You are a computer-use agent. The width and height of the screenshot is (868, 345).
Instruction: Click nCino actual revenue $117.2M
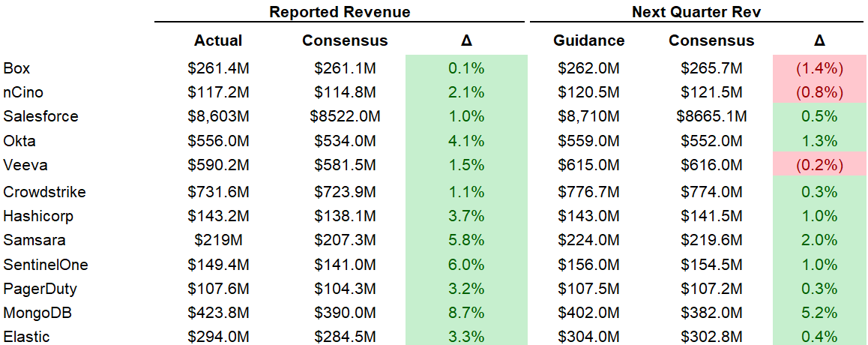point(218,92)
